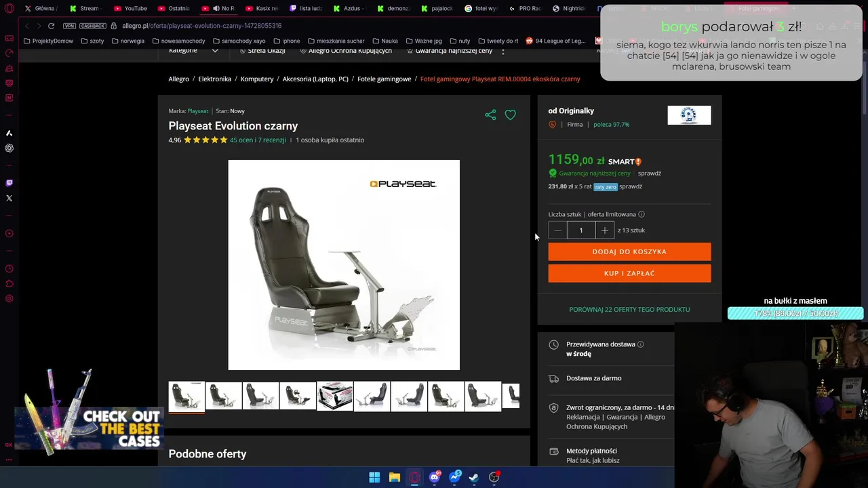Select first chair thumbnail
868x488 pixels.
click(186, 396)
